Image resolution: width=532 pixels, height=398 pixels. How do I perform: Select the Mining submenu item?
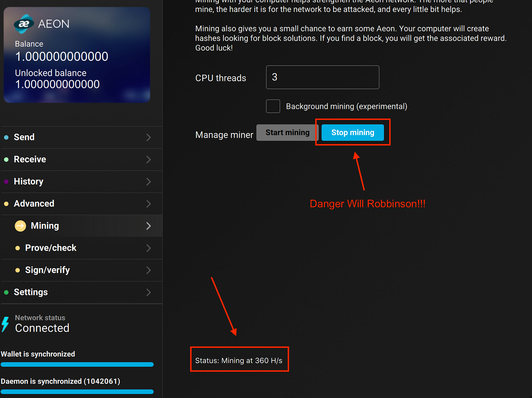click(x=81, y=226)
